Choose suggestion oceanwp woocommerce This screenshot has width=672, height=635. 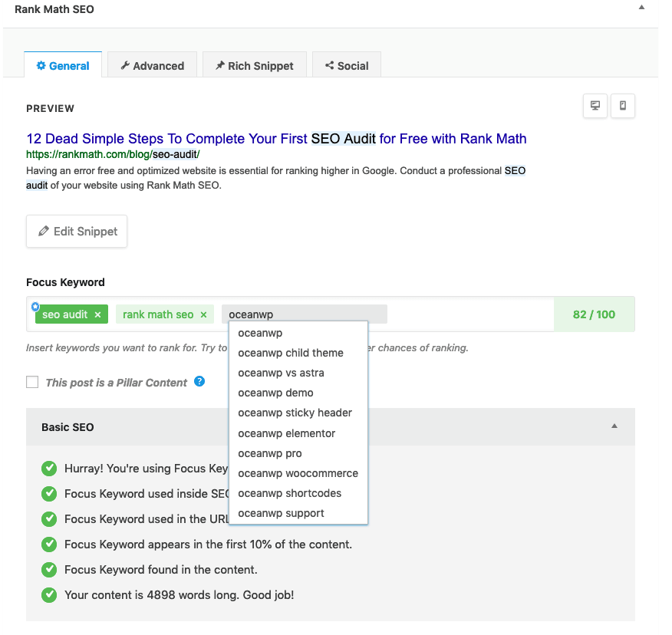pyautogui.click(x=298, y=473)
